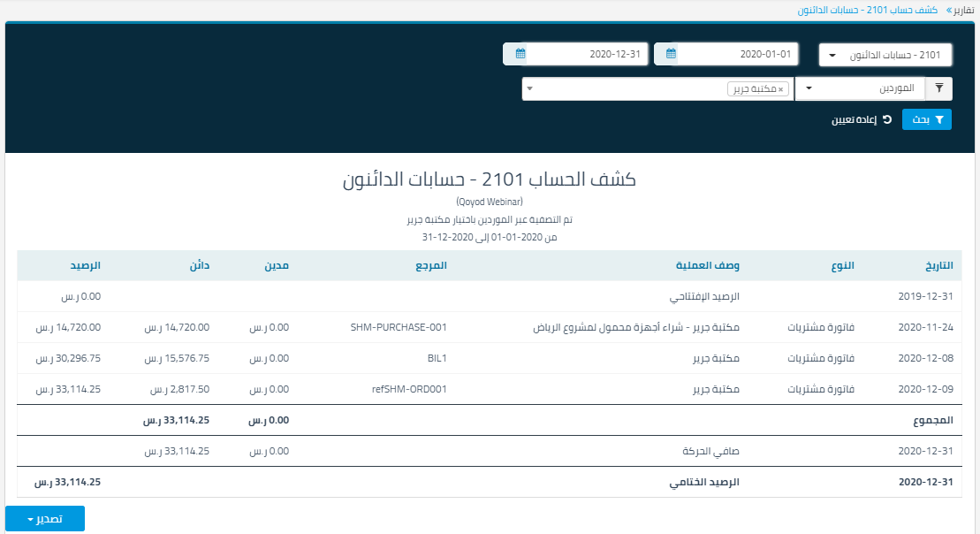Expand the supplier multi-select dropdown arrow
This screenshot has height=534, width=980.
tap(528, 89)
